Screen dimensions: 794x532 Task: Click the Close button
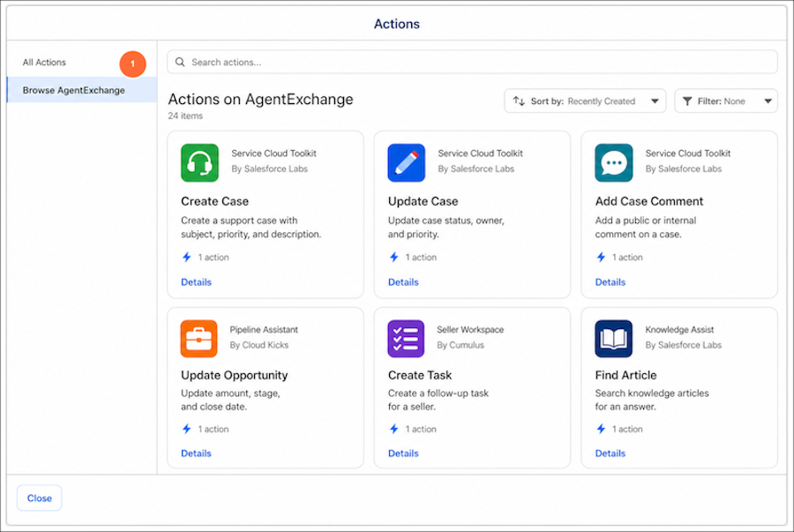point(40,498)
